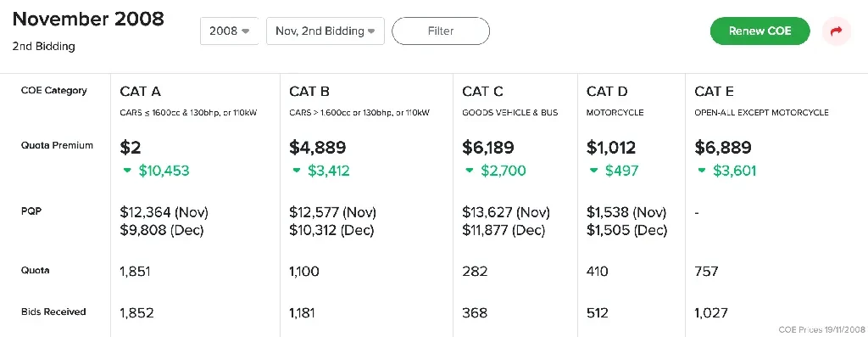Click the COE Prices 19/11/2008 footnote
The width and height of the screenshot is (868, 337).
click(821, 329)
